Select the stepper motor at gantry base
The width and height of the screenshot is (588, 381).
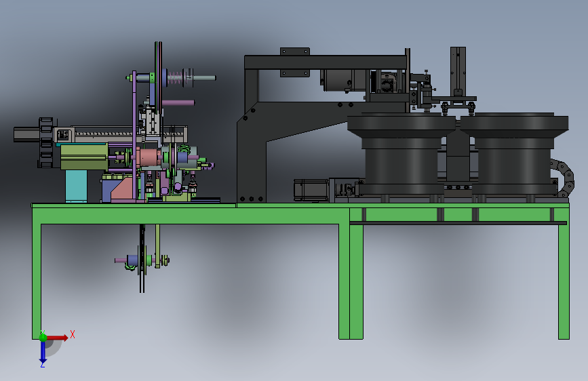point(311,190)
